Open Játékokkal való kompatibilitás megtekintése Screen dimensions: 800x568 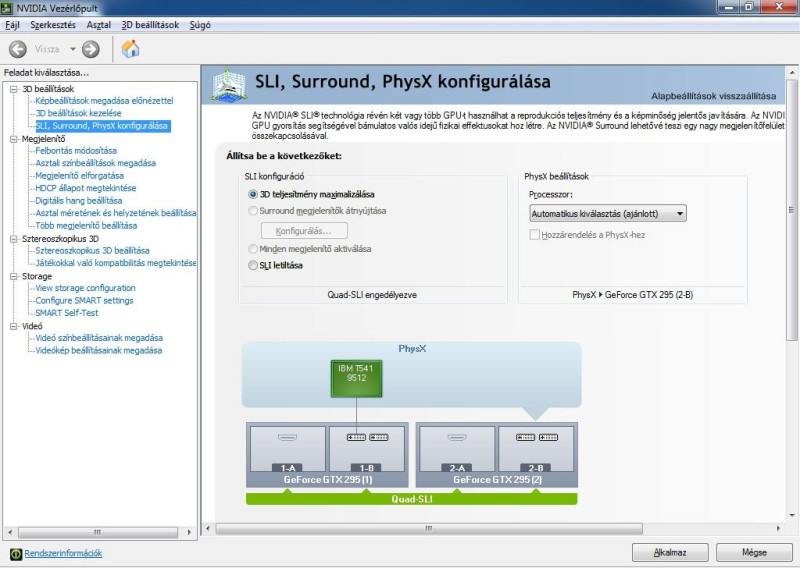(x=116, y=263)
